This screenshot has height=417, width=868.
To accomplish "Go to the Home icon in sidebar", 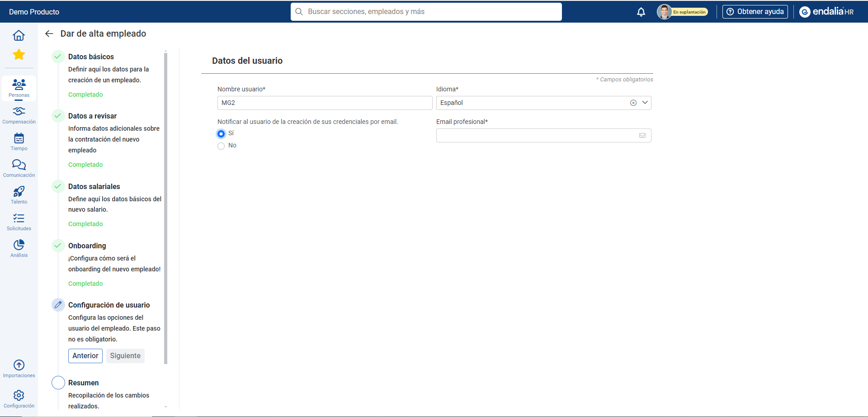I will coord(19,35).
